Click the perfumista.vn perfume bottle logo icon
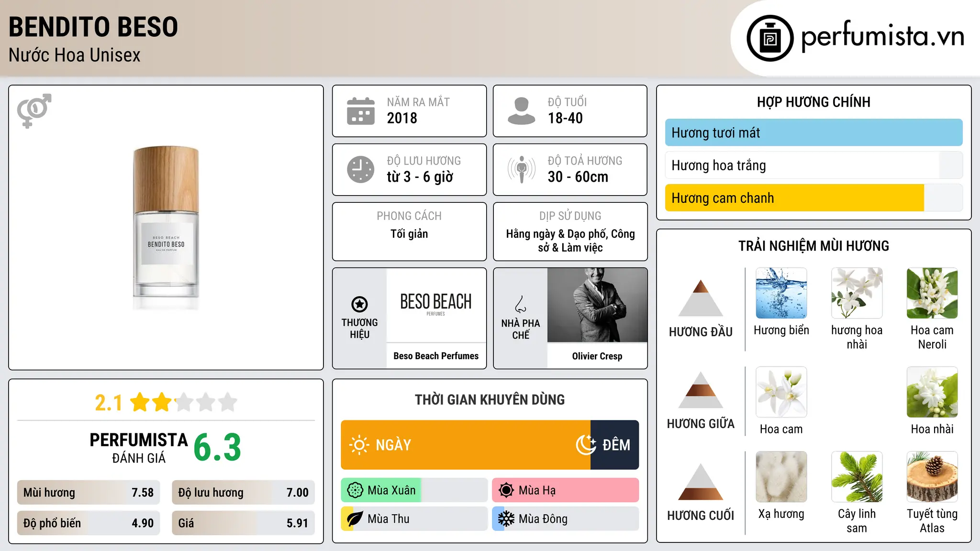Viewport: 980px width, 551px height. [x=770, y=38]
